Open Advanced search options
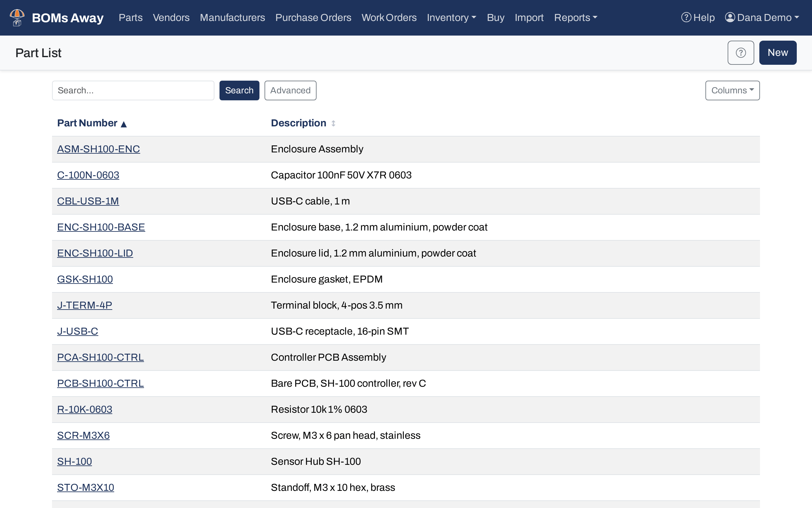The width and height of the screenshot is (812, 508). tap(290, 90)
